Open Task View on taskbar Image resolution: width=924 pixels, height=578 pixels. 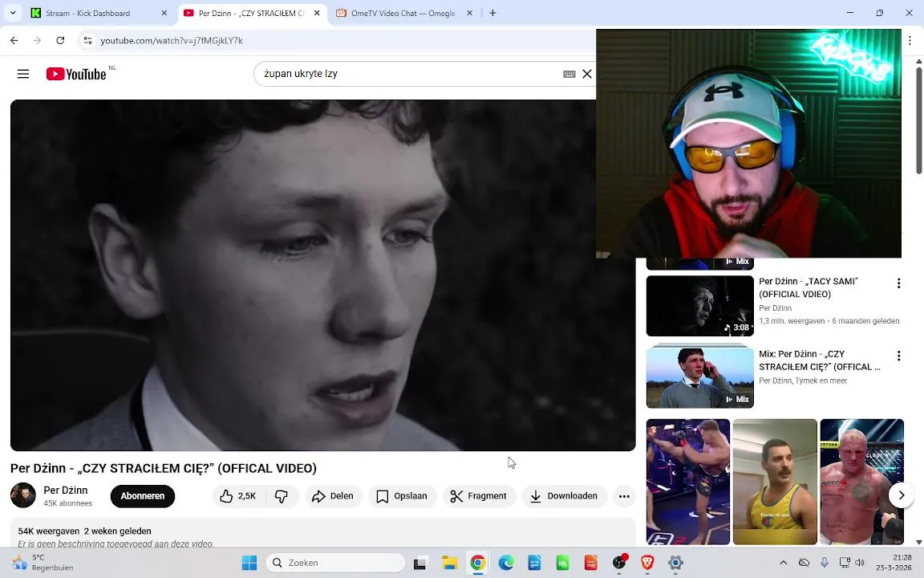[419, 564]
